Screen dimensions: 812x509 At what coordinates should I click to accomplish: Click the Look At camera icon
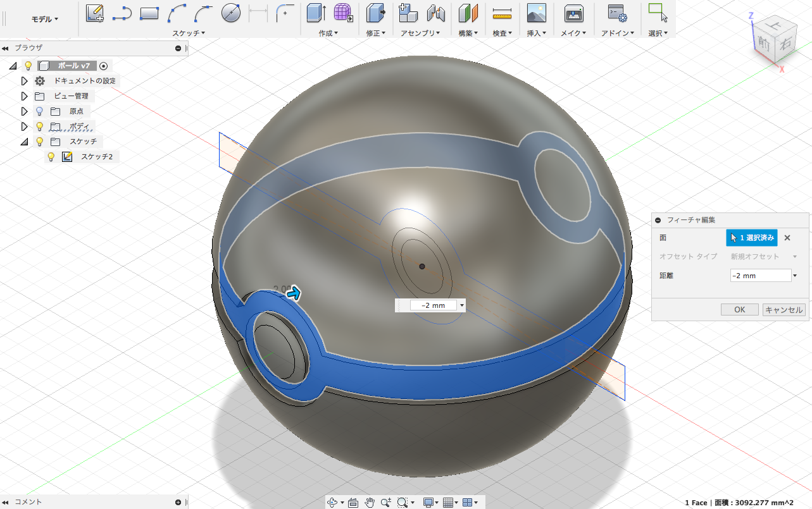point(353,502)
